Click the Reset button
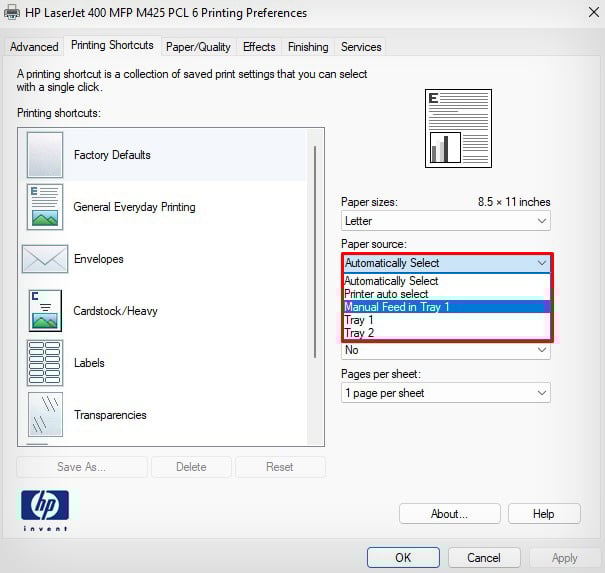This screenshot has height=573, width=605. 280,467
